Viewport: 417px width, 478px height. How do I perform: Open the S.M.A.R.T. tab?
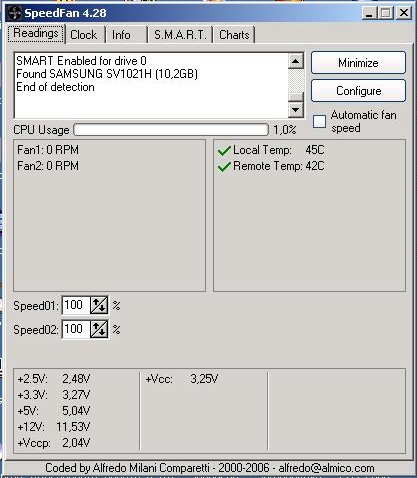[x=180, y=35]
